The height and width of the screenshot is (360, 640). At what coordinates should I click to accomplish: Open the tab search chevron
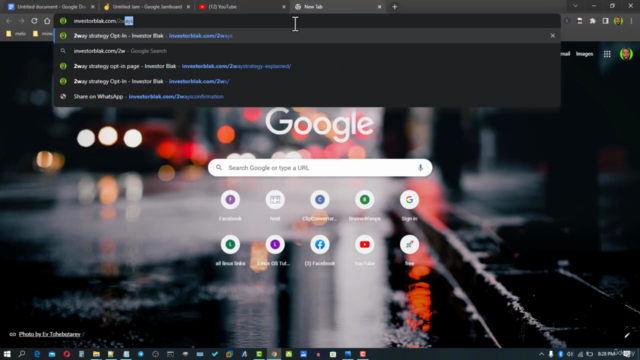click(575, 6)
